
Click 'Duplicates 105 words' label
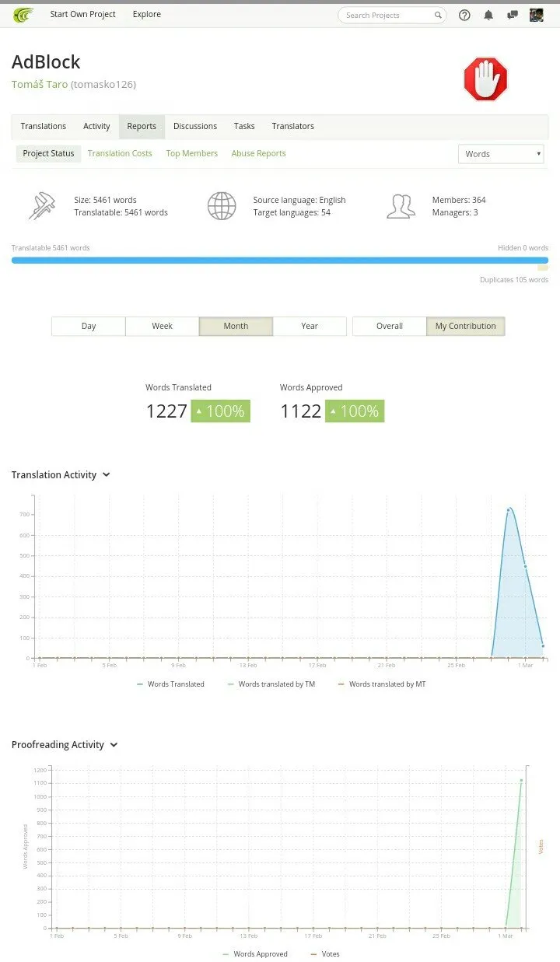coord(514,280)
